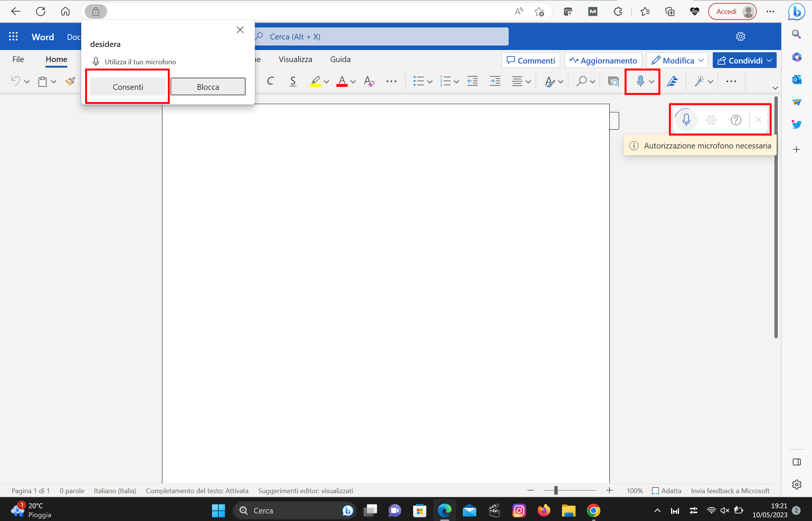This screenshot has width=812, height=521.
Task: Open the numbered list dropdown arrow
Action: pos(456,81)
